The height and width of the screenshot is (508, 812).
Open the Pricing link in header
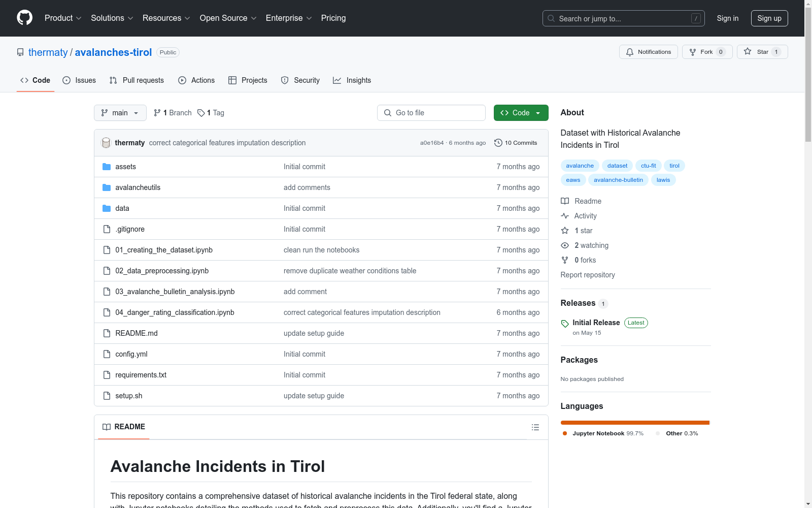[x=333, y=18]
